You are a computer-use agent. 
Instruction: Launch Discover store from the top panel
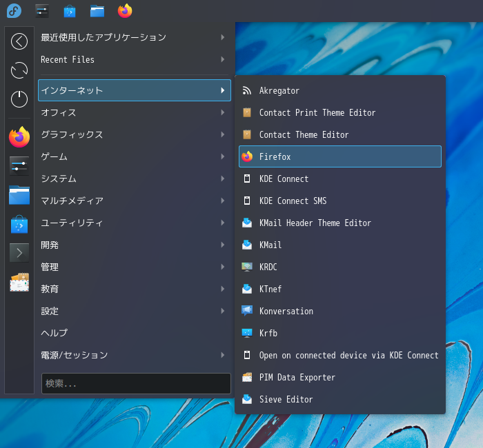click(x=70, y=12)
